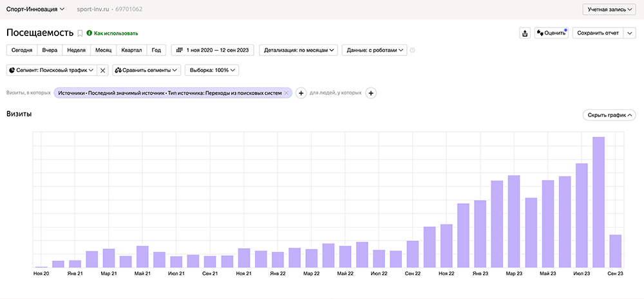The image size is (644, 299).
Task: Open the Данные: с роботами dropdown
Action: coord(375,50)
